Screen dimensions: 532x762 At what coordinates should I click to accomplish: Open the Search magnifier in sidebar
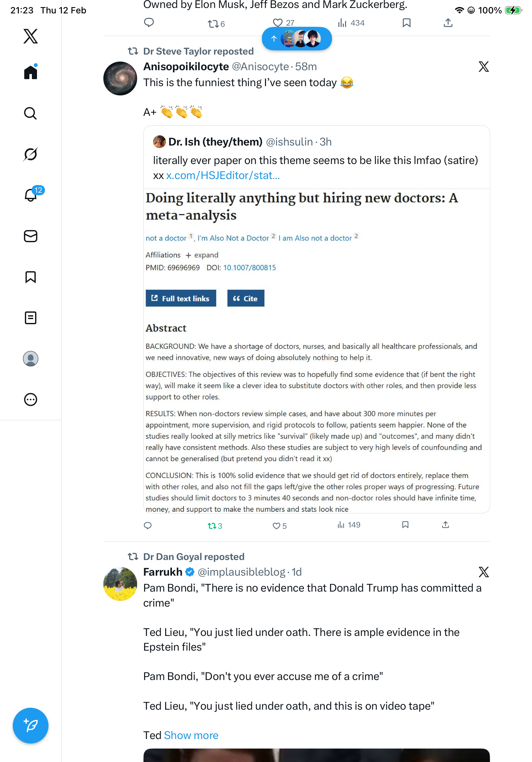[x=31, y=114]
